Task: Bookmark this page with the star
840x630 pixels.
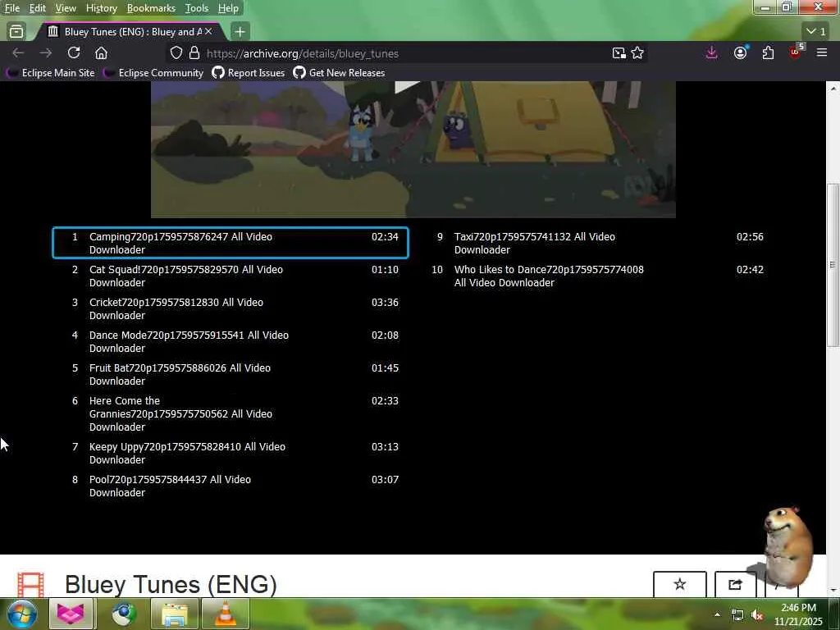Action: 637,53
